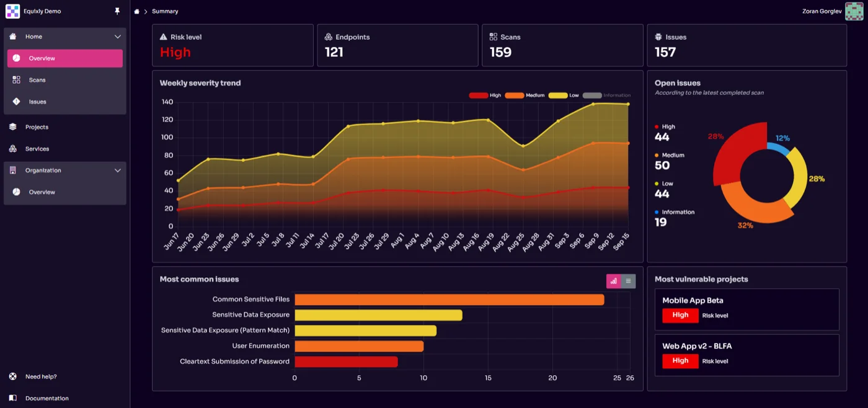
Task: Click the home breadcrumb icon
Action: pos(136,11)
